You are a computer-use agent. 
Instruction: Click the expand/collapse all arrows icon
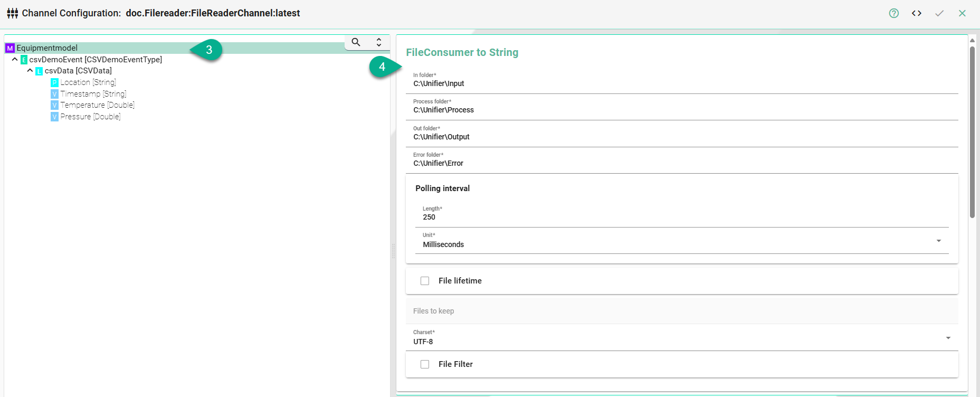[x=379, y=42]
